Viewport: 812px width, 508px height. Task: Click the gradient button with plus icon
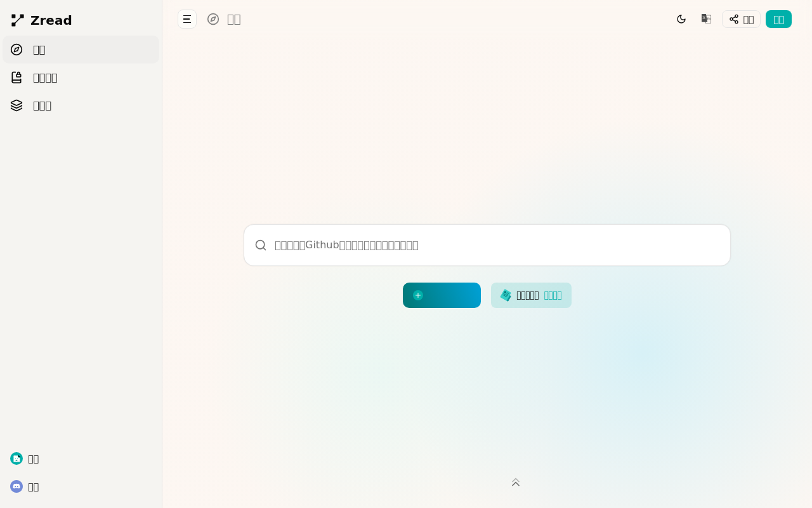[x=442, y=295]
